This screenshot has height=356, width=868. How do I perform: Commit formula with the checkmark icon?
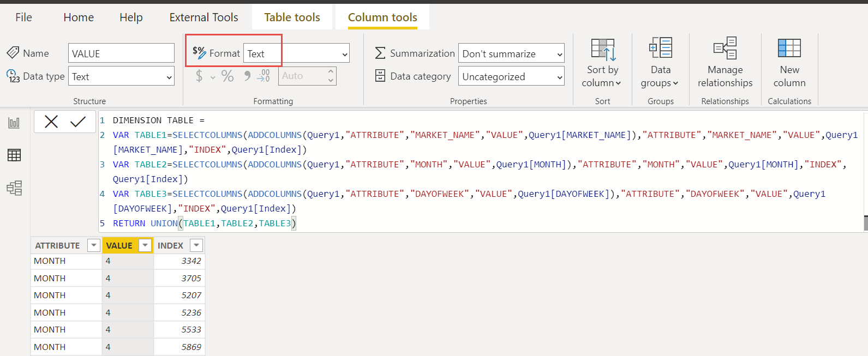[78, 122]
